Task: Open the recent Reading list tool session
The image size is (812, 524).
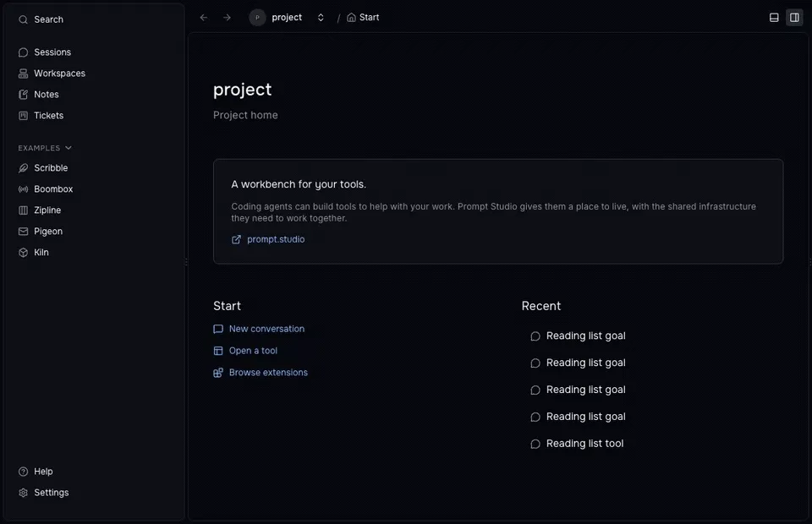Action: pos(578,444)
